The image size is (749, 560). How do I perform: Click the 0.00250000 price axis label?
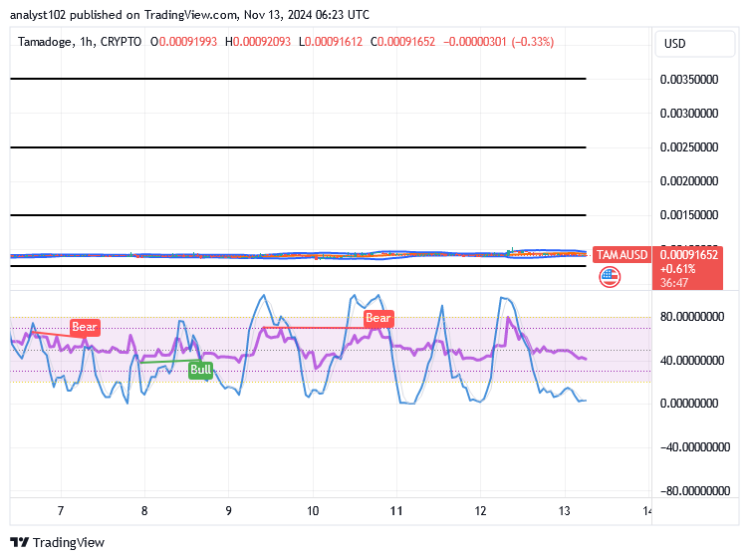tap(689, 147)
